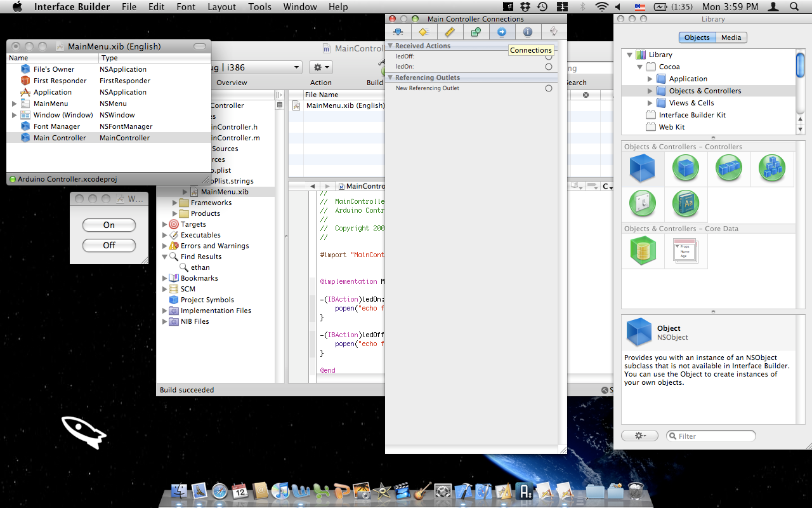Image resolution: width=812 pixels, height=508 pixels.
Task: Open the Library gear action menu
Action: pyautogui.click(x=640, y=436)
